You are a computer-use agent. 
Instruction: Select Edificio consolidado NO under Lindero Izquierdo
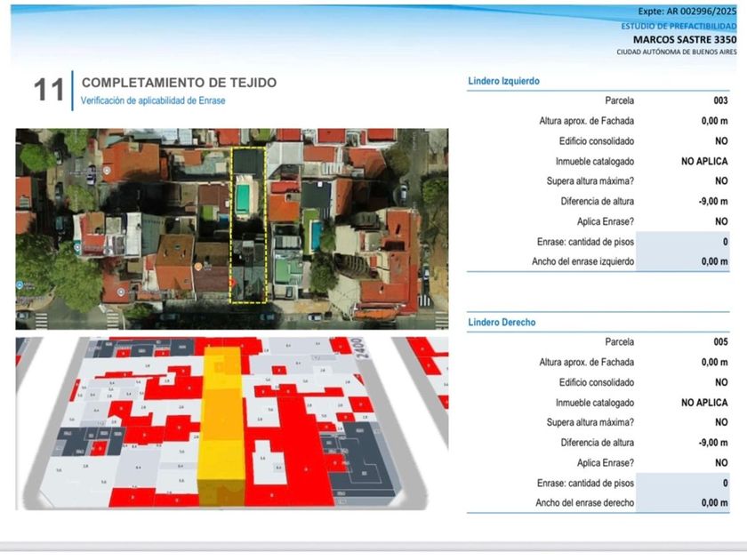tap(721, 141)
